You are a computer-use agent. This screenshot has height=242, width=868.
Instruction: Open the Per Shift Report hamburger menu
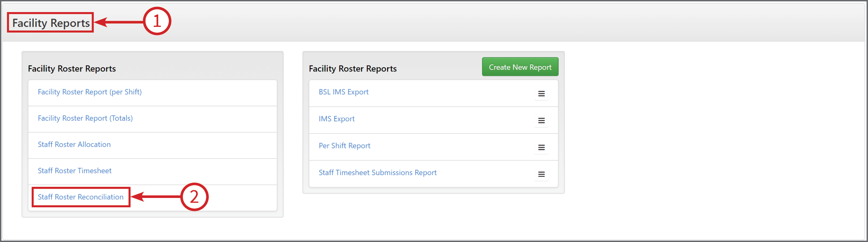[x=541, y=148]
